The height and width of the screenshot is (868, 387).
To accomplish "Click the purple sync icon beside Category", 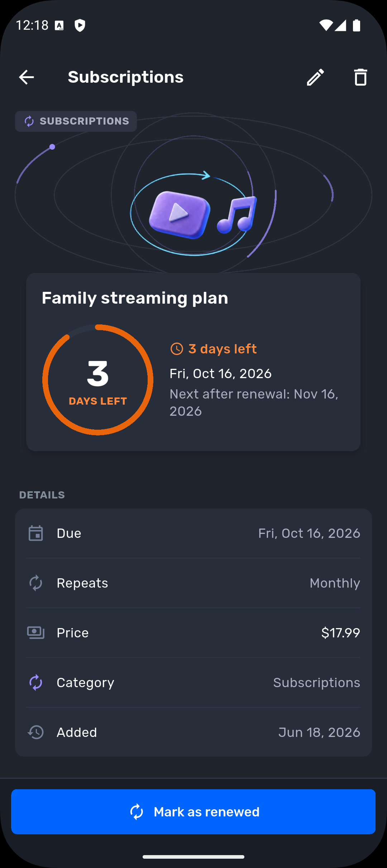I will click(36, 683).
